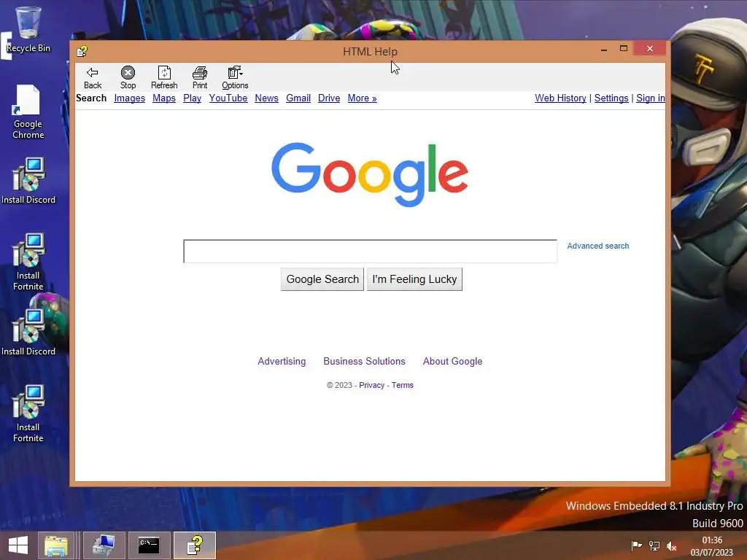747x560 pixels.
Task: Open the Options dropdown in HTML Help toolbar
Action: click(235, 77)
